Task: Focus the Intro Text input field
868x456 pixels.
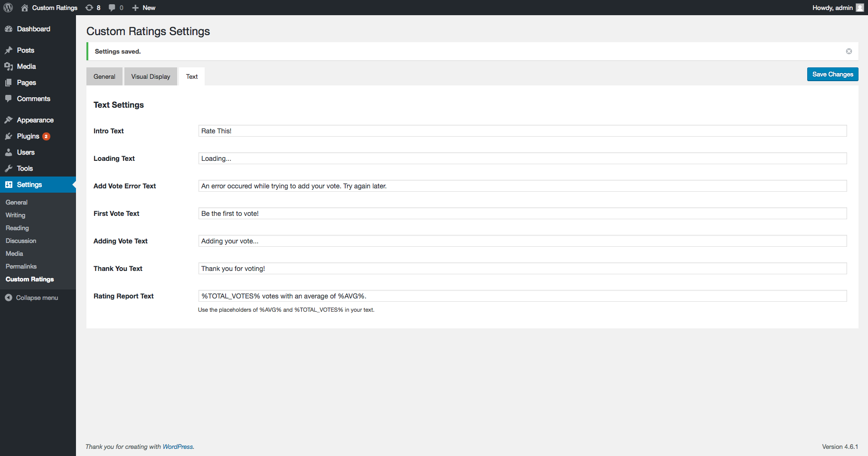Action: point(522,131)
